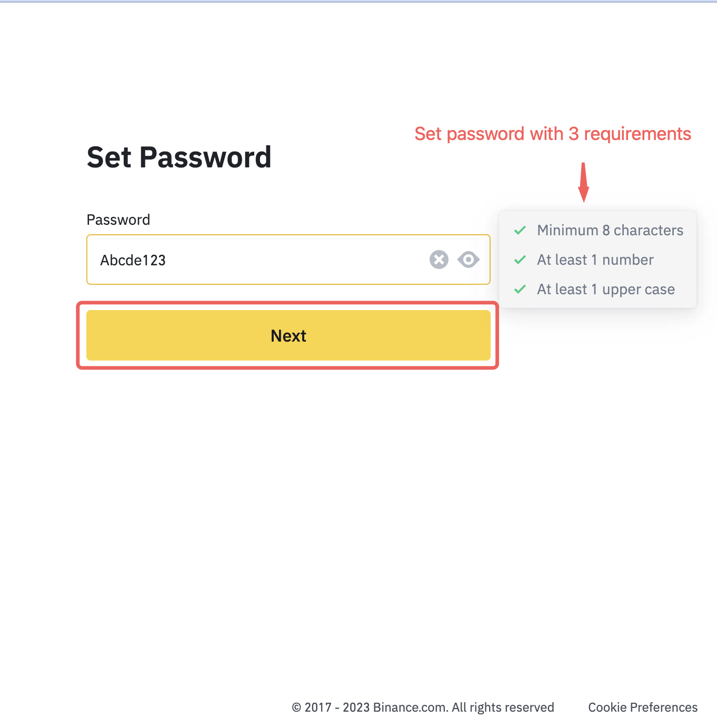This screenshot has width=717, height=728.
Task: Click the Binance.com copyright link
Action: click(x=423, y=707)
